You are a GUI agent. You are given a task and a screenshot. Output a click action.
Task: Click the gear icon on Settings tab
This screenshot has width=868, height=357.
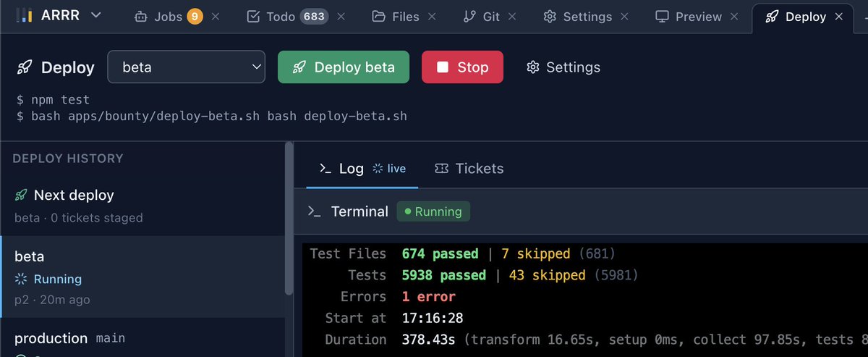coord(550,16)
